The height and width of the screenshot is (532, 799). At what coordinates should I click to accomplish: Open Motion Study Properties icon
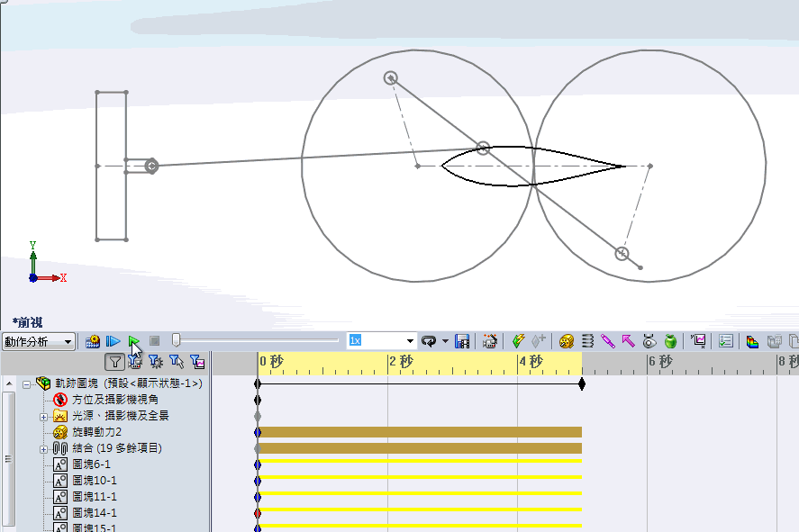726,341
